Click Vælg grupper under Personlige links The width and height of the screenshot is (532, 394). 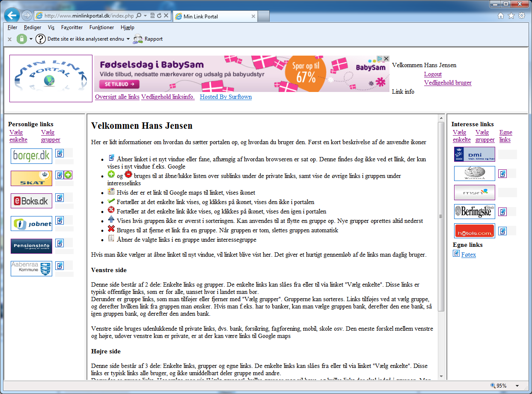tap(51, 136)
